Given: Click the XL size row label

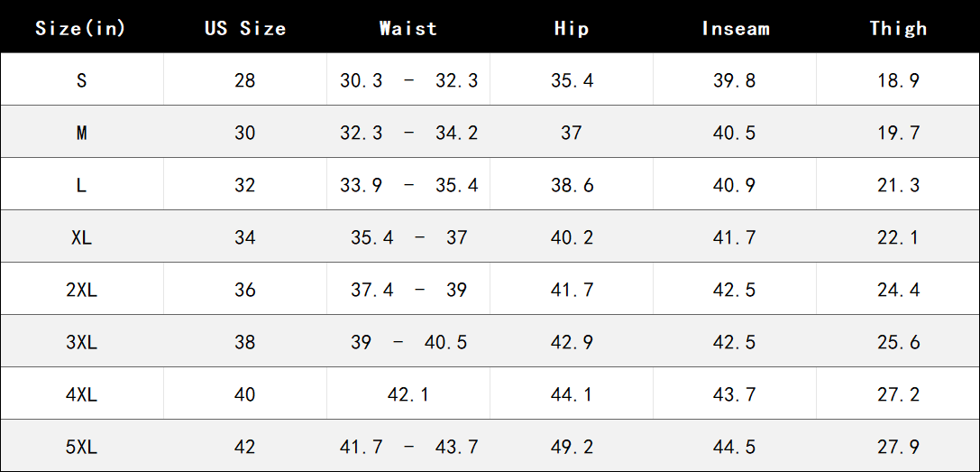Looking at the screenshot, I should point(81,238).
